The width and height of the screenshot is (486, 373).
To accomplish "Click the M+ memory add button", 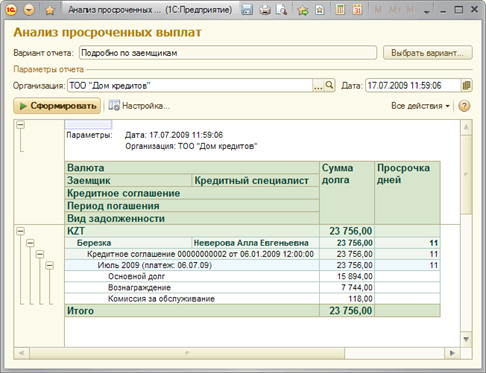I will (395, 10).
